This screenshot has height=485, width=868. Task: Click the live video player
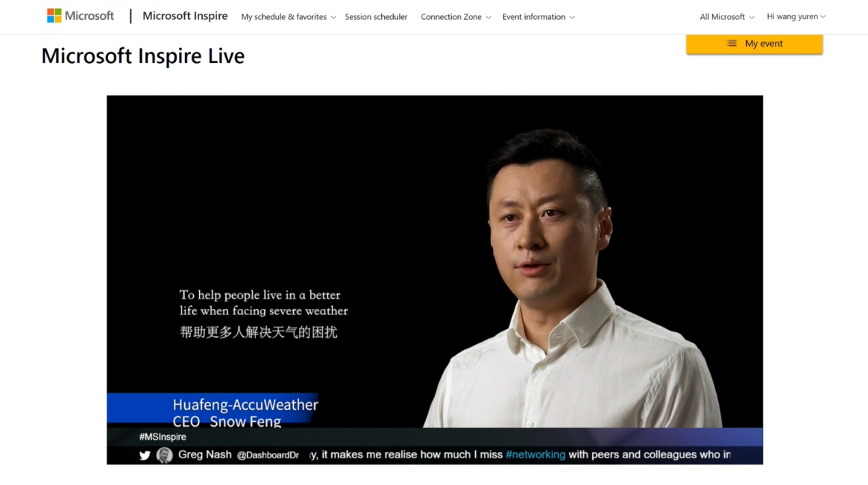pos(435,279)
